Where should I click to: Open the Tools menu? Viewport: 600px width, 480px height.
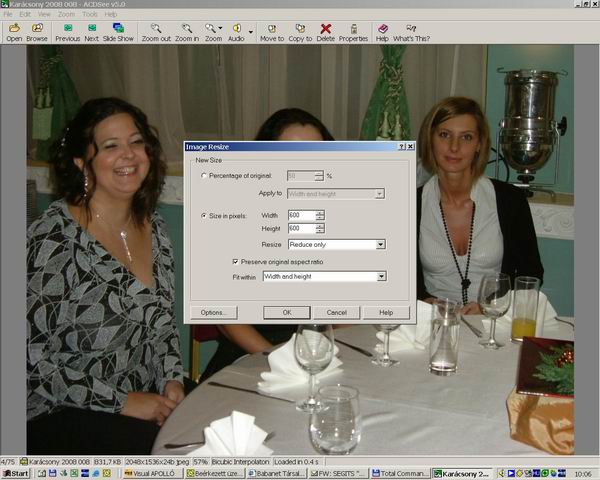pos(90,15)
